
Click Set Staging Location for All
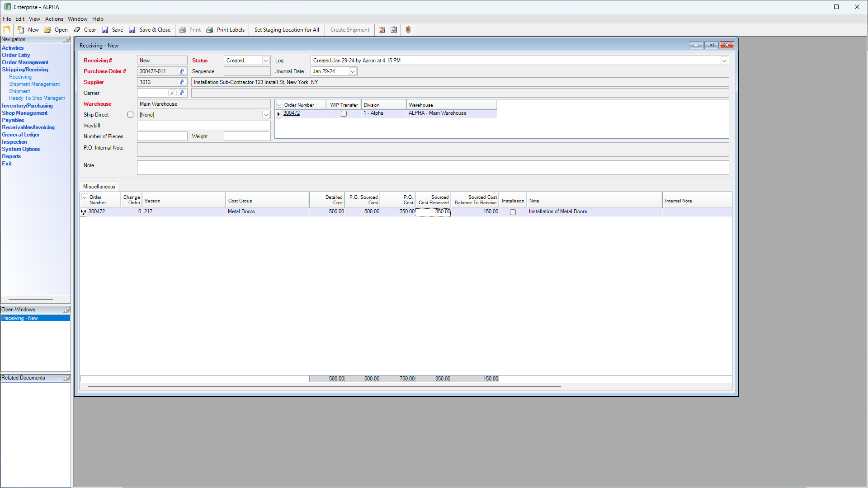tap(287, 30)
